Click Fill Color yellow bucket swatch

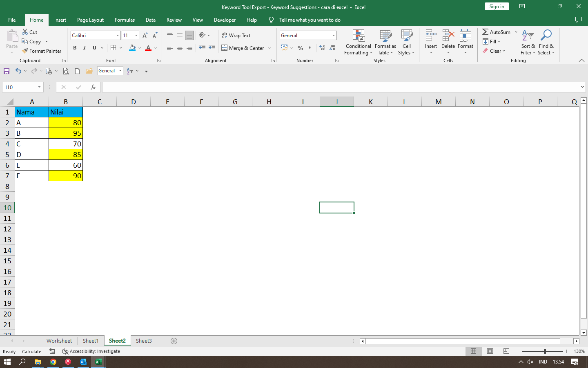[132, 48]
